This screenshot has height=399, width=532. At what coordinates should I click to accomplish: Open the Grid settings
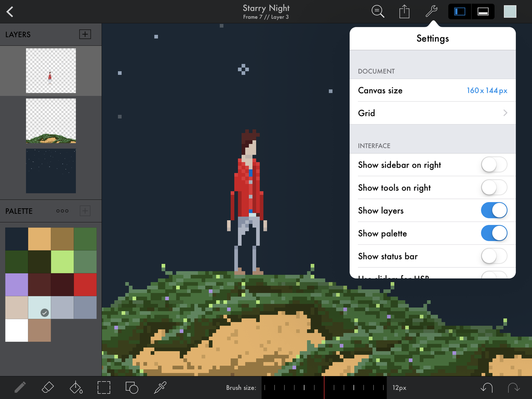coord(432,113)
